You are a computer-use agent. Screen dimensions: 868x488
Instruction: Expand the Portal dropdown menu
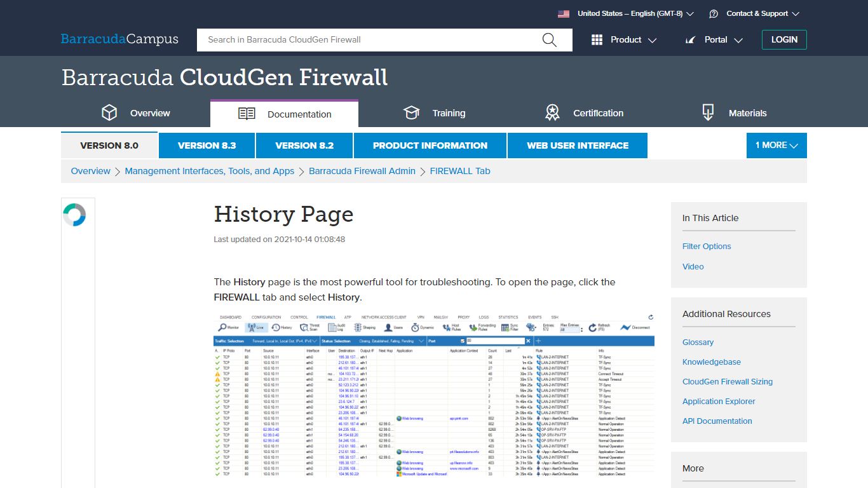coord(714,39)
